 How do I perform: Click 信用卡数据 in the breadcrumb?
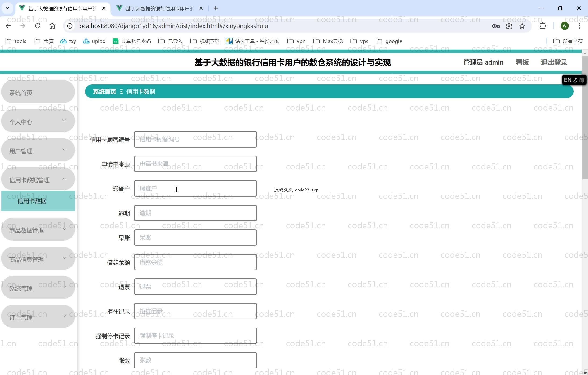click(x=141, y=92)
